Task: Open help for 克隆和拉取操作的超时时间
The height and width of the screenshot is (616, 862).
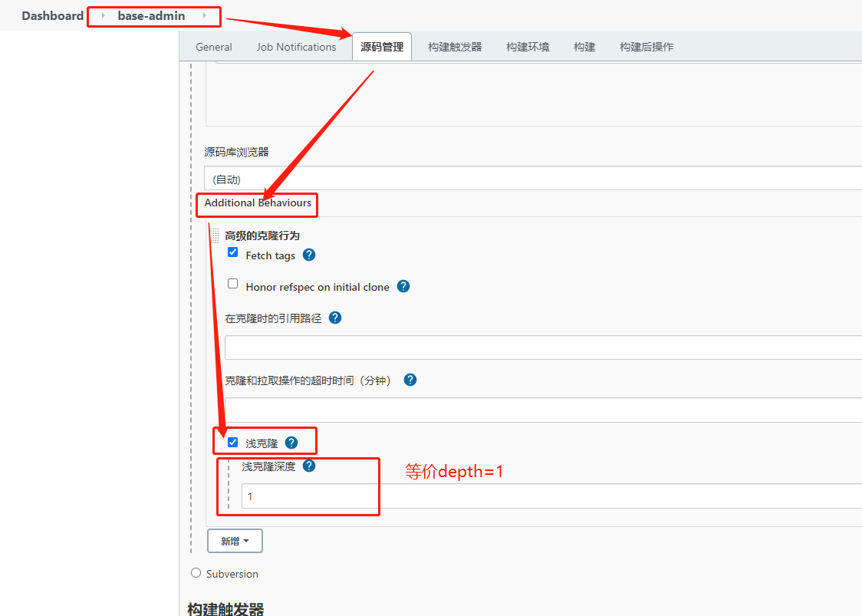Action: 410,379
